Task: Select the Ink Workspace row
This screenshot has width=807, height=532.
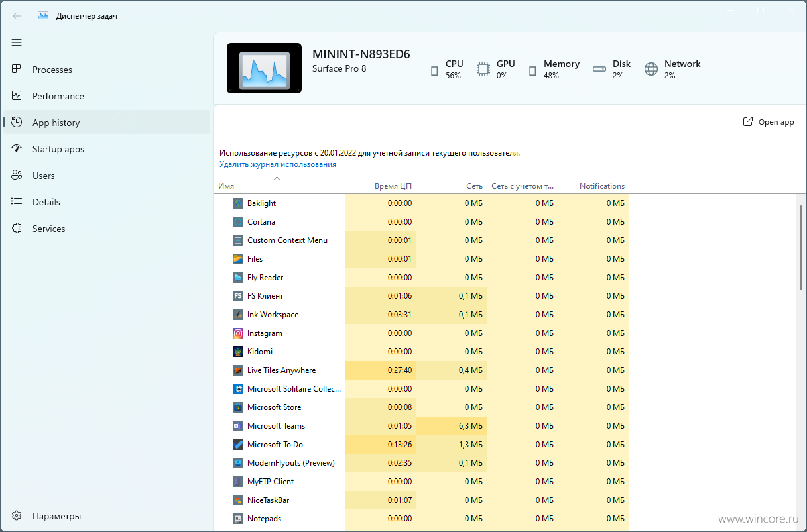Action: tap(421, 315)
